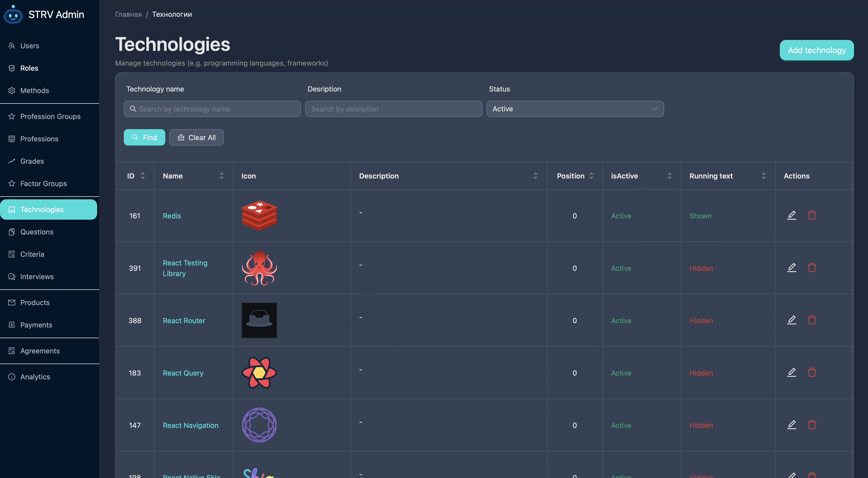Toggle sort on Running text column
The height and width of the screenshot is (478, 868).
pyautogui.click(x=764, y=176)
